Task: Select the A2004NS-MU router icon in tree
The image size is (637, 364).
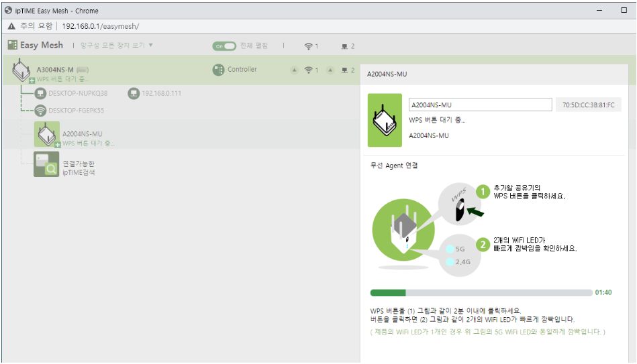Action: 47,135
